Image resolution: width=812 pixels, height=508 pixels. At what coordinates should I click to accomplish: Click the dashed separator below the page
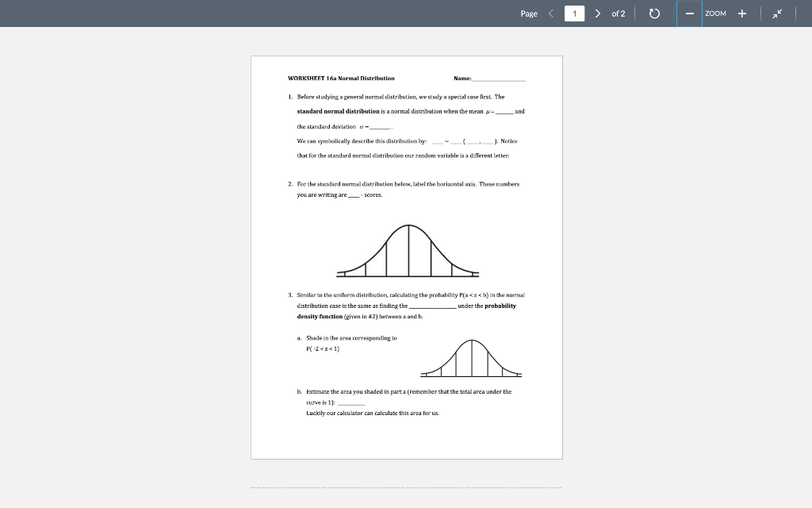click(405, 486)
